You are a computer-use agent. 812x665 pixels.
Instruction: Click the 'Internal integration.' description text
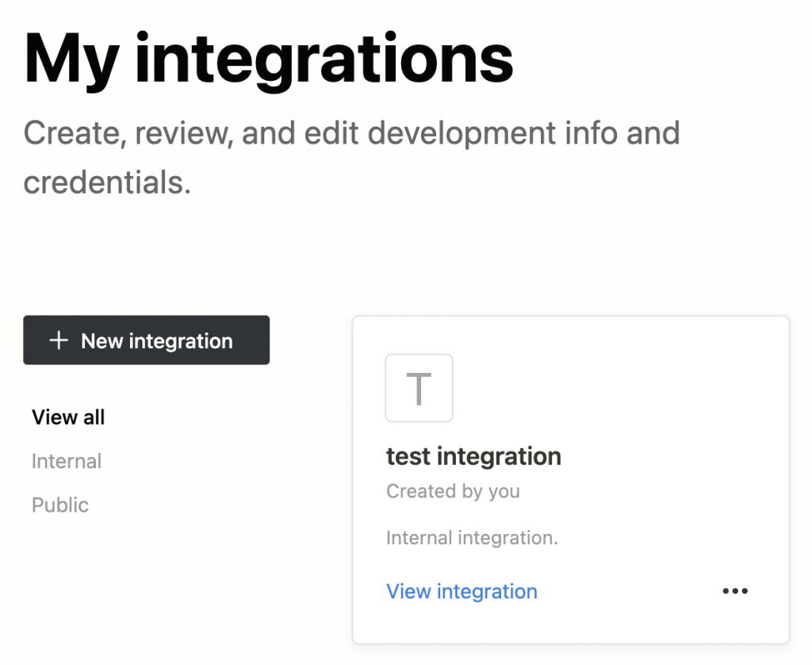(x=472, y=538)
